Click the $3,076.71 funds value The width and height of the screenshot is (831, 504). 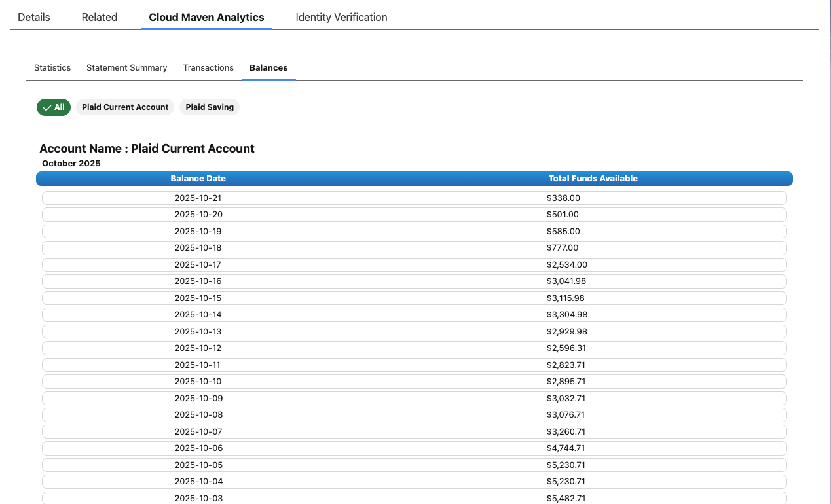point(566,415)
